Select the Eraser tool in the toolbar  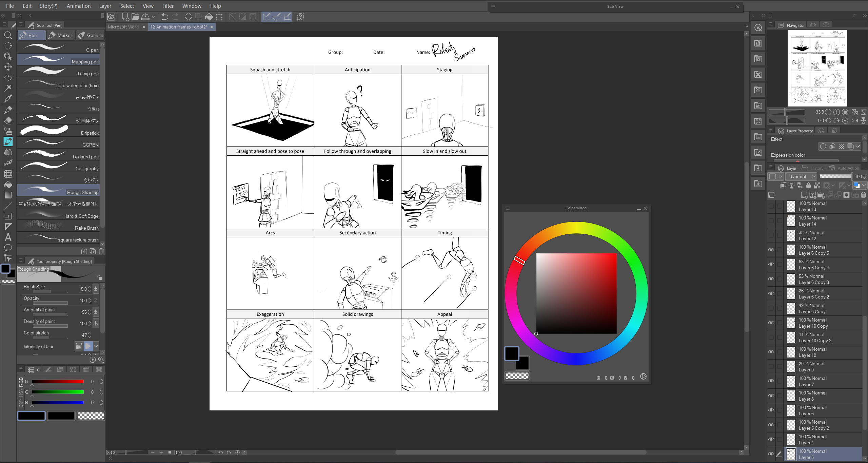[8, 120]
